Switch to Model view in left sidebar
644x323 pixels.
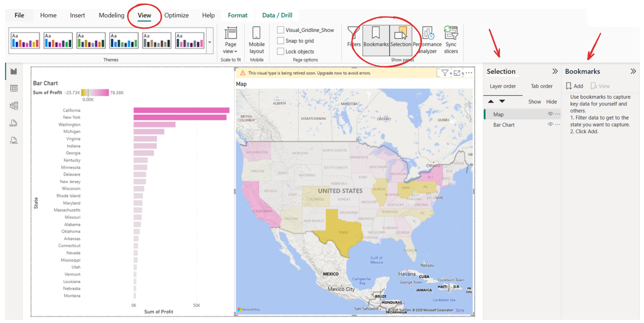click(x=14, y=106)
